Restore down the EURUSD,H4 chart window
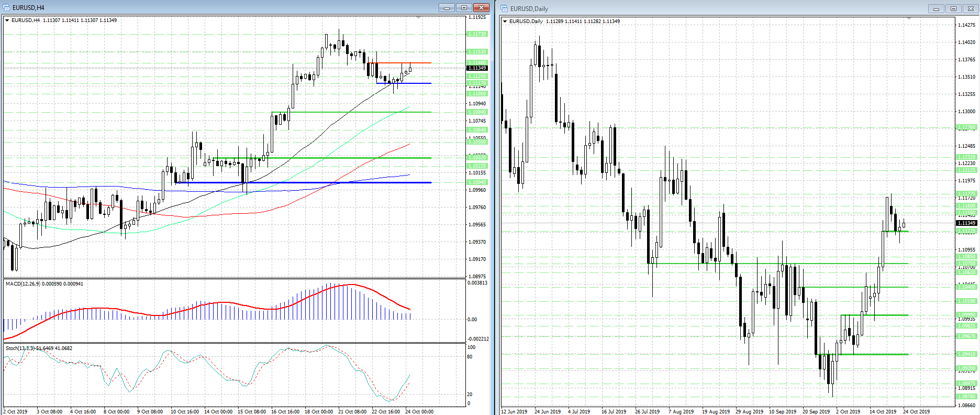Screen dimensions: 980x415 pos(464,7)
